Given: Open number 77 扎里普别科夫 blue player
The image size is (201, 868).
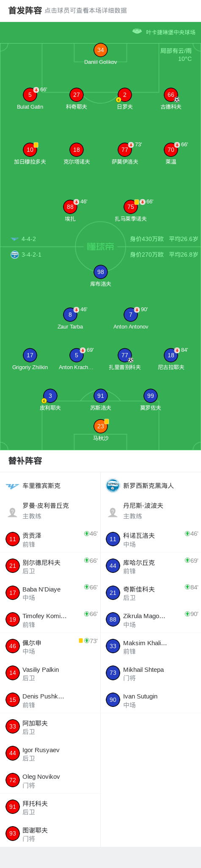Looking at the screenshot, I should [124, 355].
